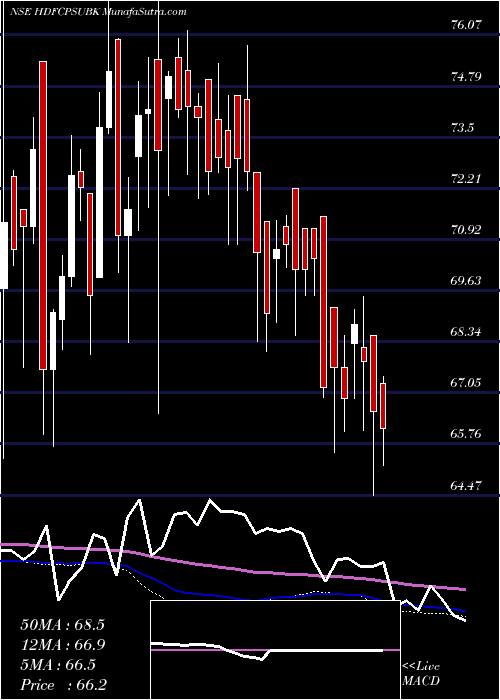Viewport: 500px width, 700px height.
Task: Click the 65.76 price axis label
Action: click(466, 434)
